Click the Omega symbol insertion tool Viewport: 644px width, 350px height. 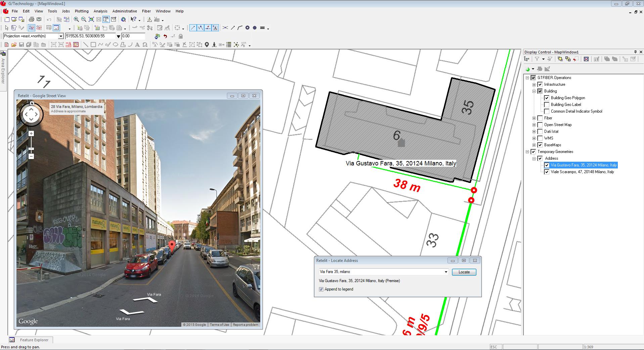145,44
